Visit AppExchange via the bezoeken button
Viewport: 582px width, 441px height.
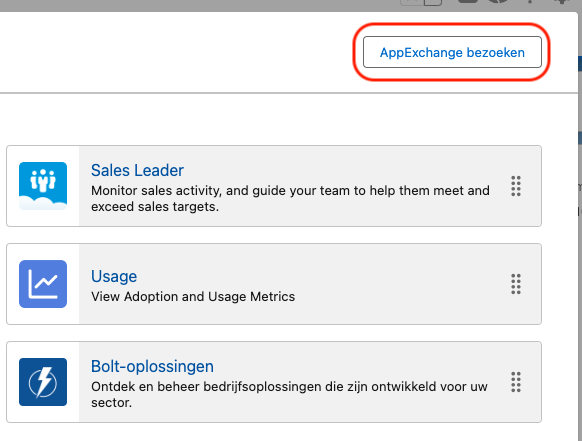(x=452, y=52)
